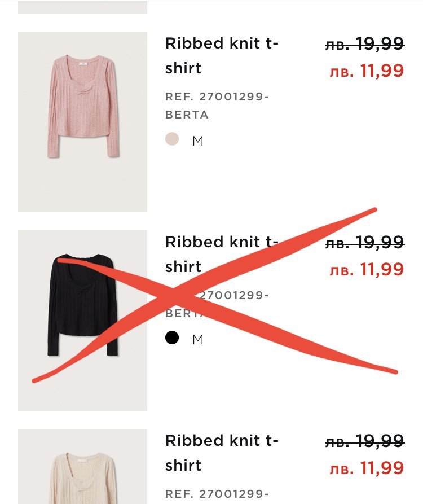
Task: Click the pink shirt's REF 27001299-BERTA text
Action: tap(217, 106)
